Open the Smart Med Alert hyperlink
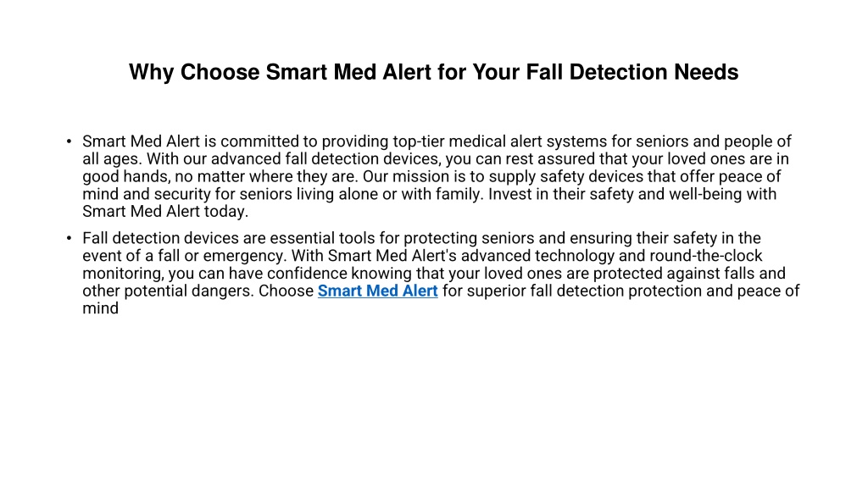The width and height of the screenshot is (868, 488). click(x=377, y=291)
